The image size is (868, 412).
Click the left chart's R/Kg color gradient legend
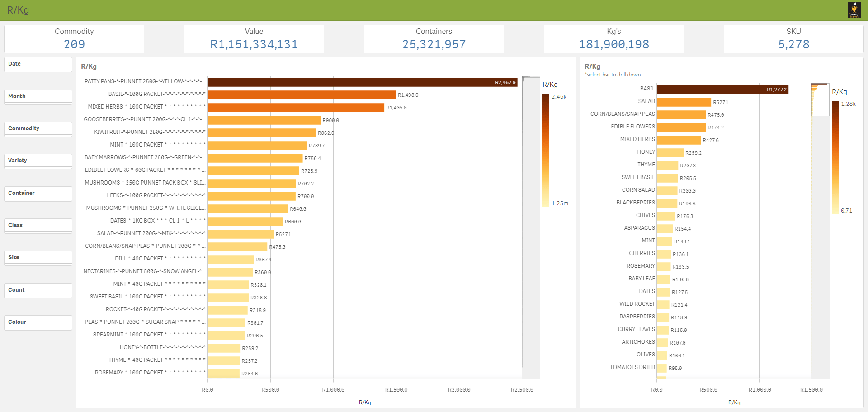coord(546,150)
